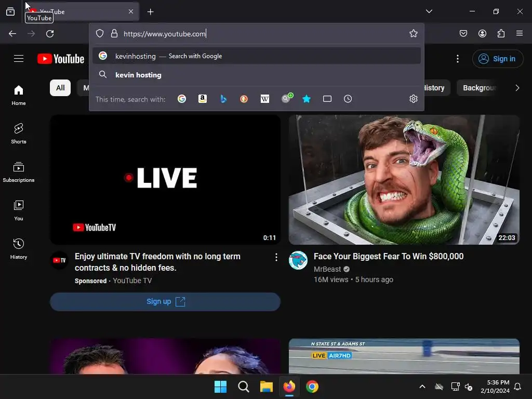Viewport: 532px width, 399px height.
Task: Open options menu for YouTube TV ad
Action: pos(276,257)
